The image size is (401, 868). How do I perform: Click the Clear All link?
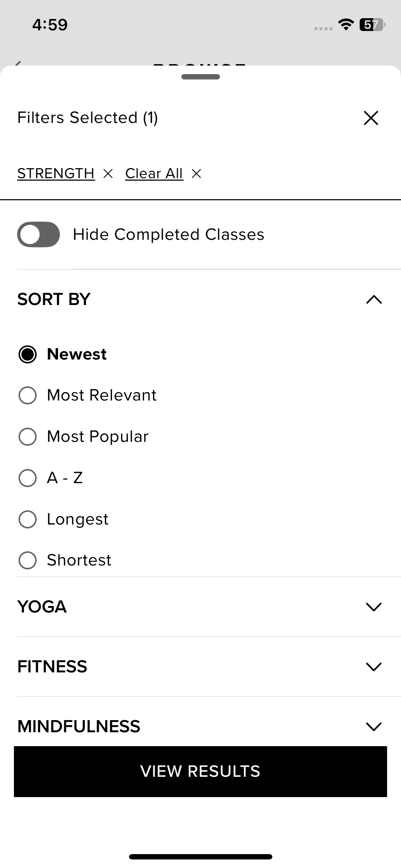pos(154,174)
